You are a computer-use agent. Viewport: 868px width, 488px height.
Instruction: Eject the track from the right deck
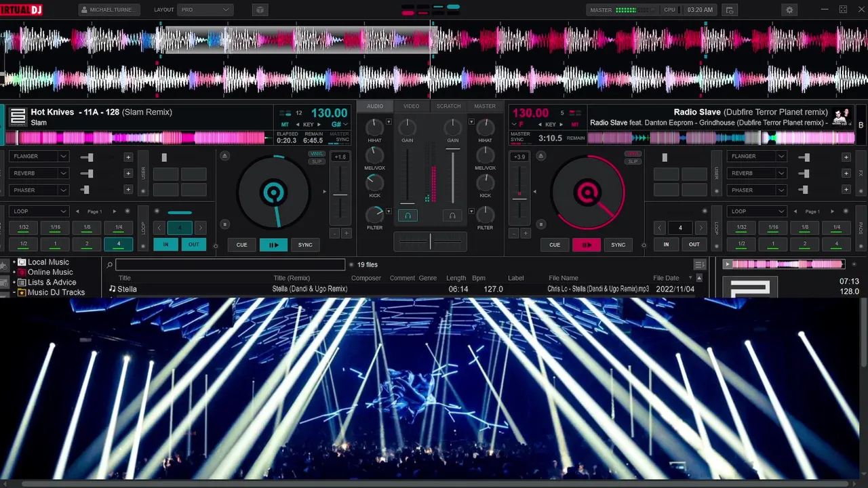[x=541, y=156]
